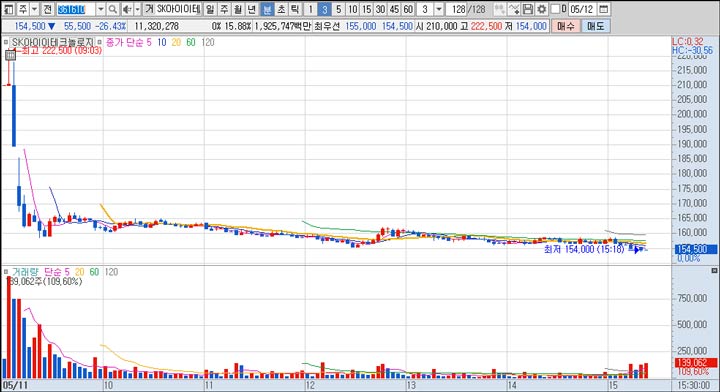Select the 120 moving average legend in price chart
720x392 pixels.
tap(208, 42)
